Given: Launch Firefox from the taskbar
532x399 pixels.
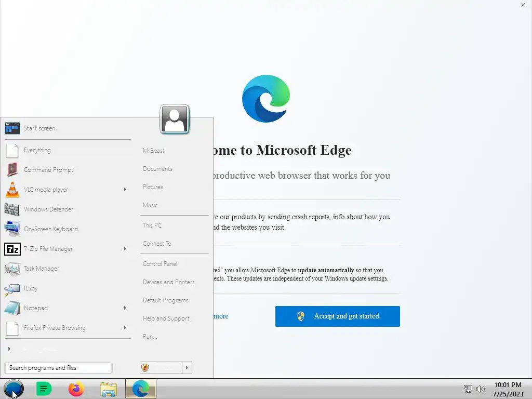Looking at the screenshot, I should [76, 389].
